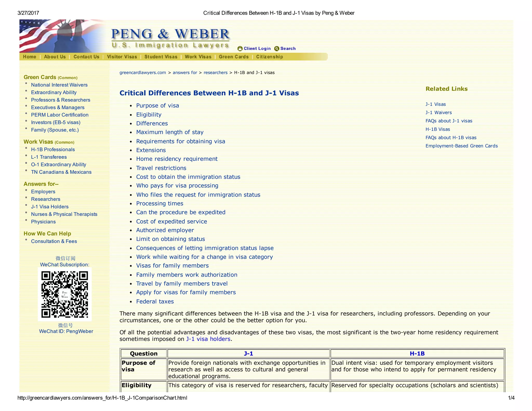
Task: Open J-1 Waivers related link
Action: (x=438, y=112)
